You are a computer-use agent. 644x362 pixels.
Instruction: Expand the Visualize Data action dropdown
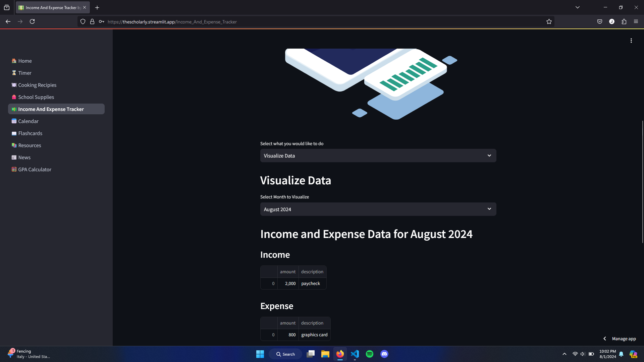coord(378,156)
